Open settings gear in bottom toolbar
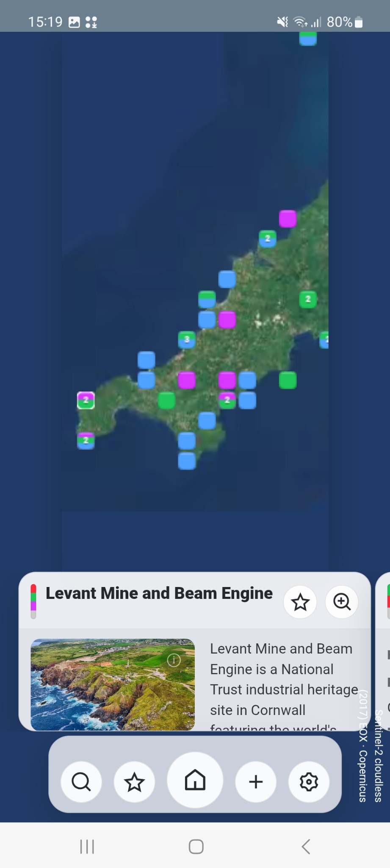The image size is (390, 868). [309, 782]
